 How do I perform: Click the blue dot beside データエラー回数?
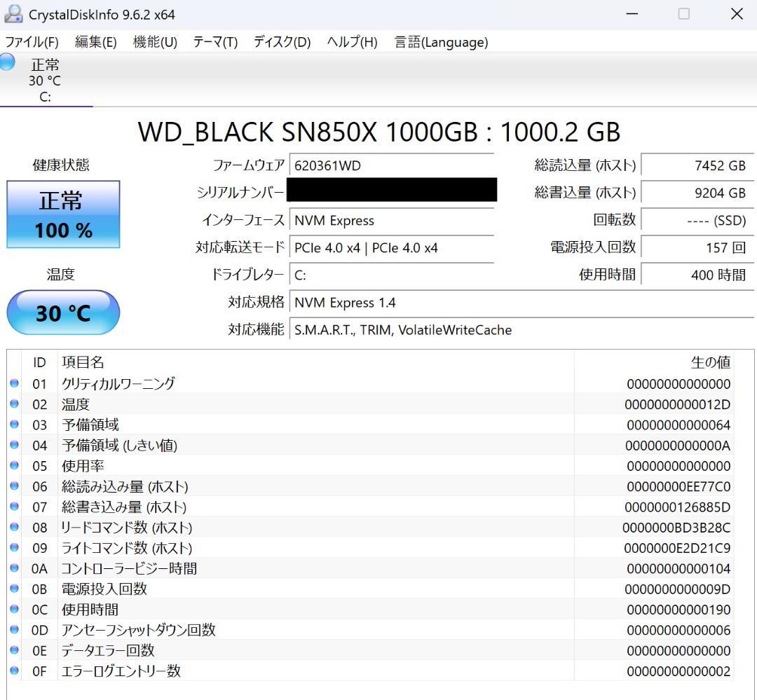point(14,650)
